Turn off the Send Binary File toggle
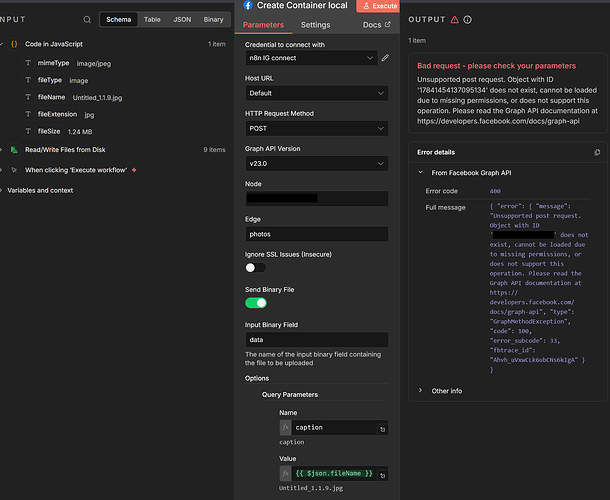The width and height of the screenshot is (610, 500). 255,303
